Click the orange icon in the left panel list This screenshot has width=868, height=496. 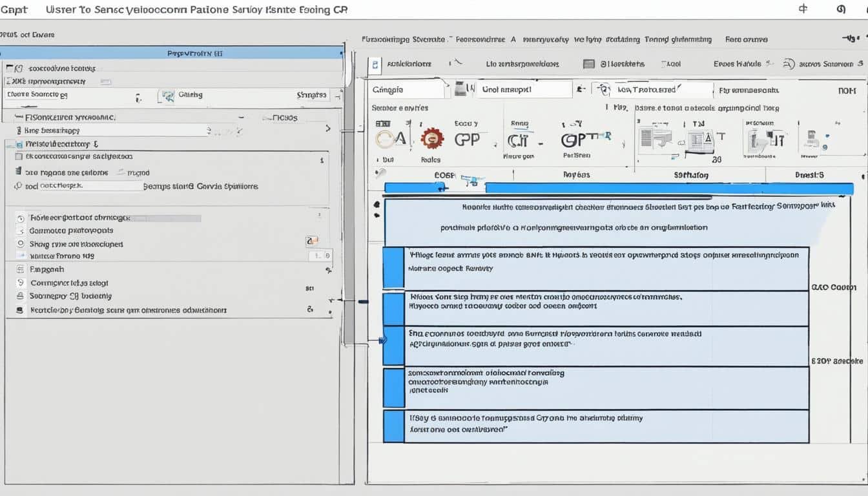pos(312,241)
